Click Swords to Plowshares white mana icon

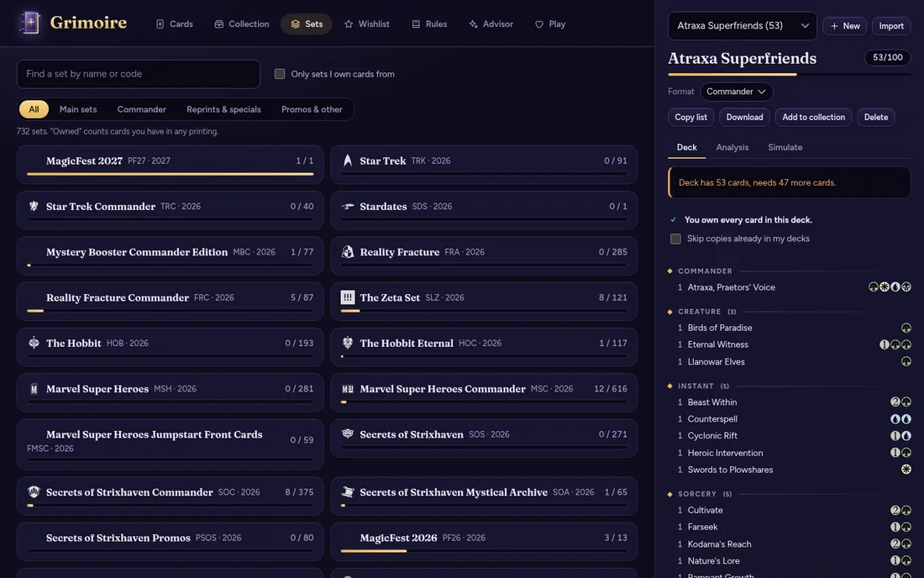pyautogui.click(x=906, y=470)
